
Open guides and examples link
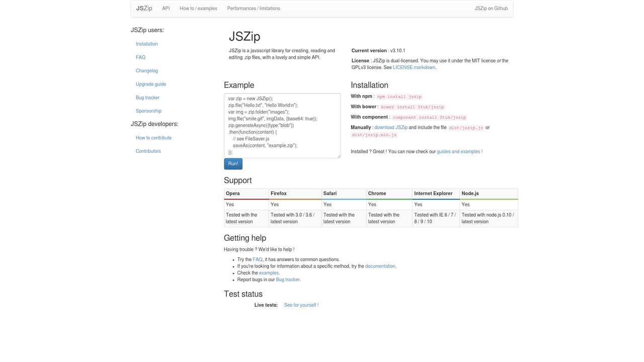tap(458, 151)
